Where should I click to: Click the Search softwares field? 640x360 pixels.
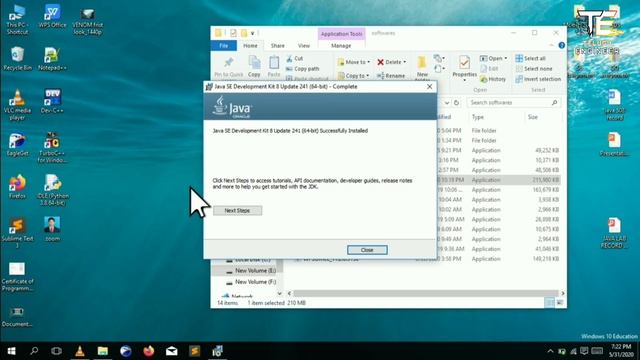point(513,102)
